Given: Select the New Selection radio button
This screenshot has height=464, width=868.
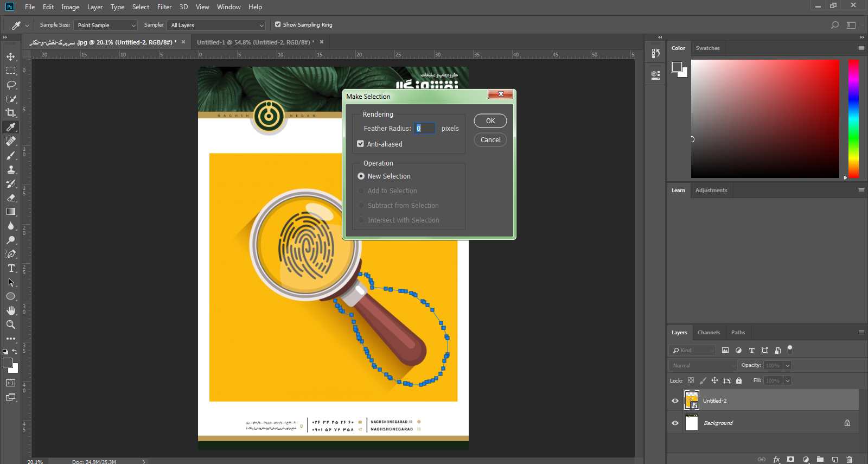Looking at the screenshot, I should (361, 176).
